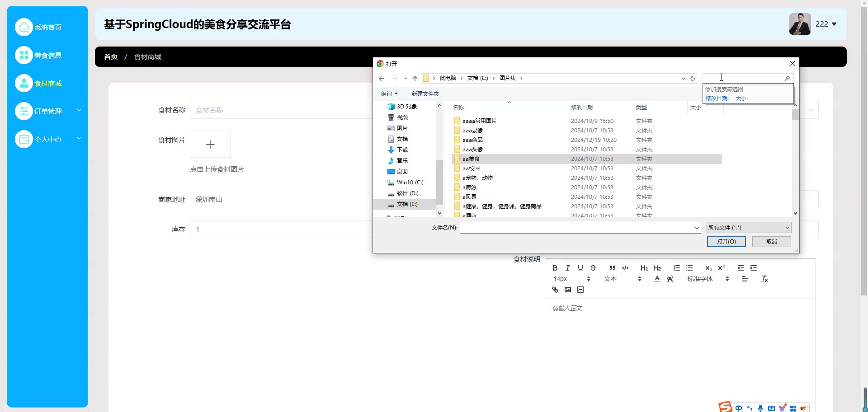
Task: Go up one folder level
Action: [x=415, y=79]
